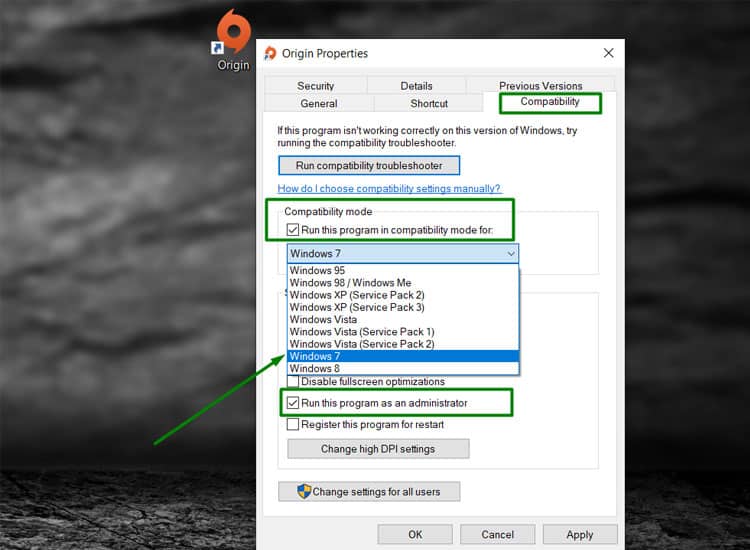
Task: Select highlighted Windows 7 list entry
Action: (403, 356)
